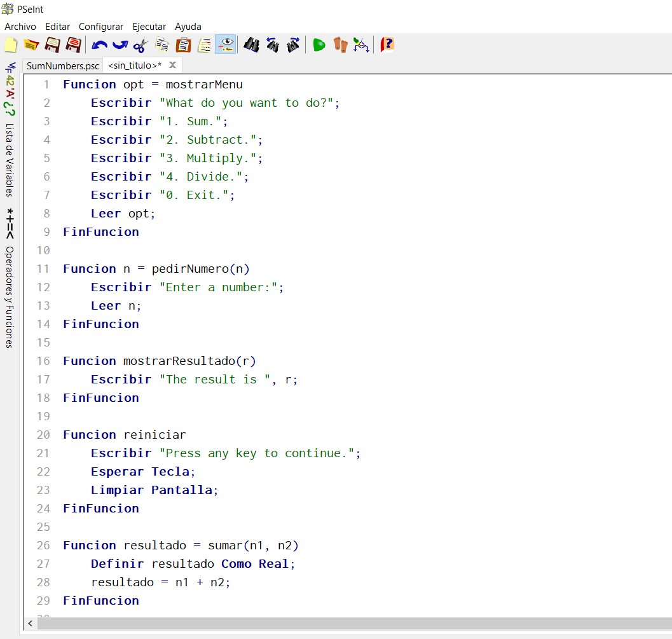Click the horizontal scrollbar left arrow
Screen dimensions: 672x639
tap(31, 624)
